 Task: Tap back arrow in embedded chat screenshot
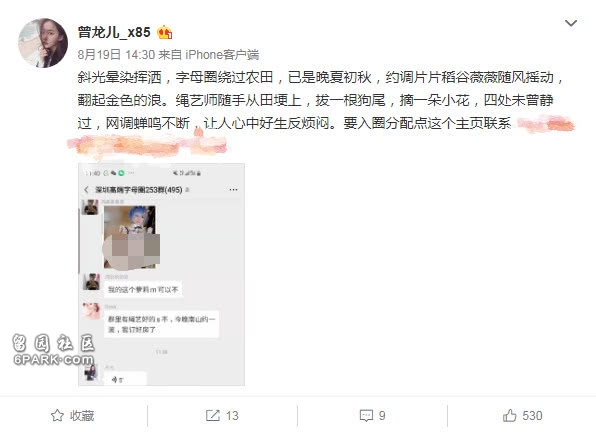(x=86, y=190)
